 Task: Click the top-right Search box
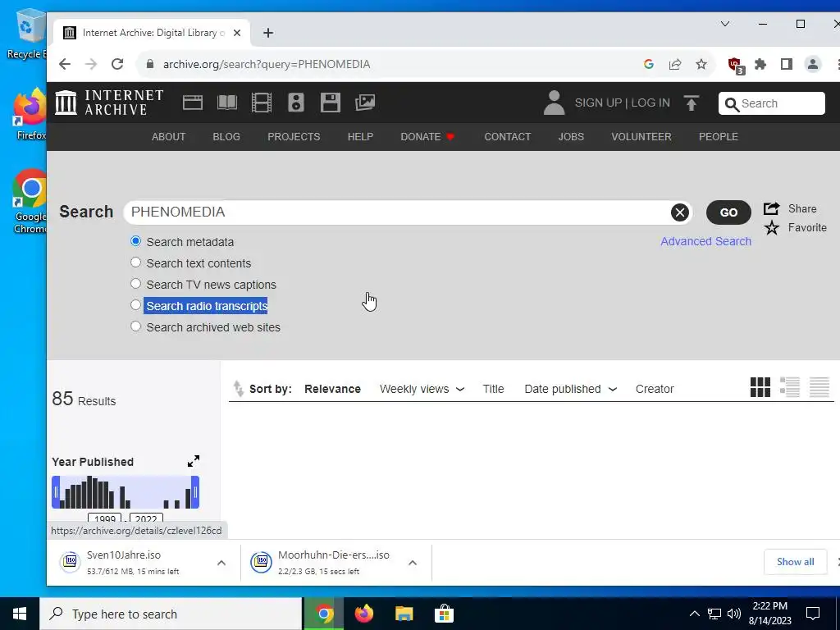click(x=771, y=103)
